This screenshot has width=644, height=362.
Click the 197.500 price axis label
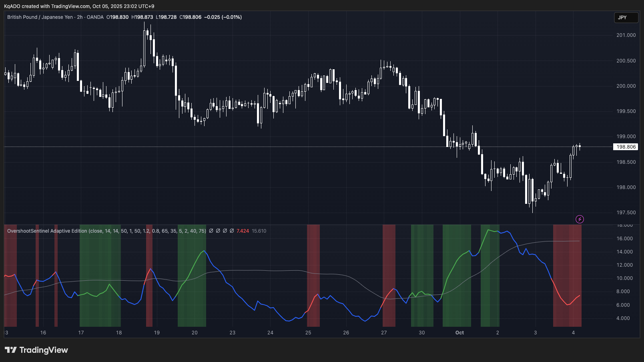tap(626, 213)
